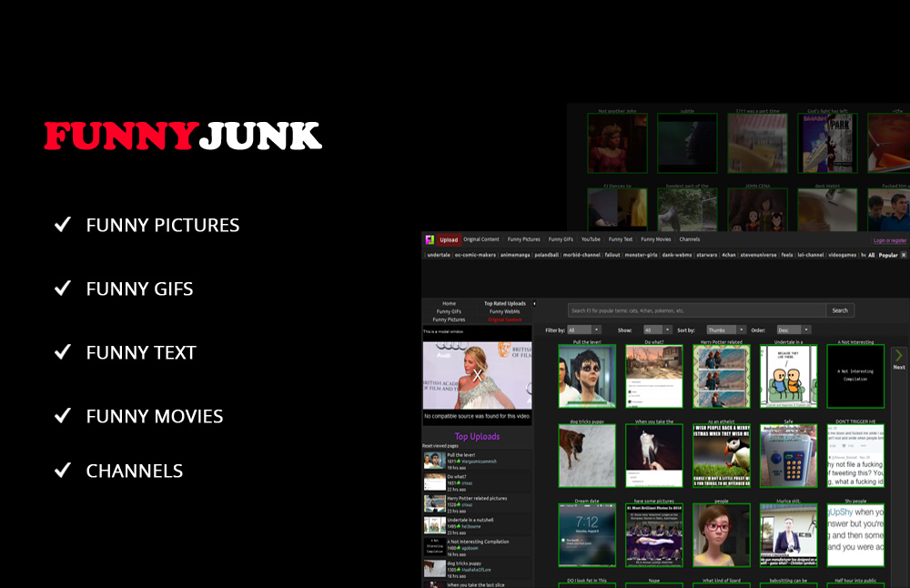Viewport: 910px width, 588px height.
Task: Open the 'Harry Potter related' grid thumbnail
Action: pyautogui.click(x=722, y=376)
